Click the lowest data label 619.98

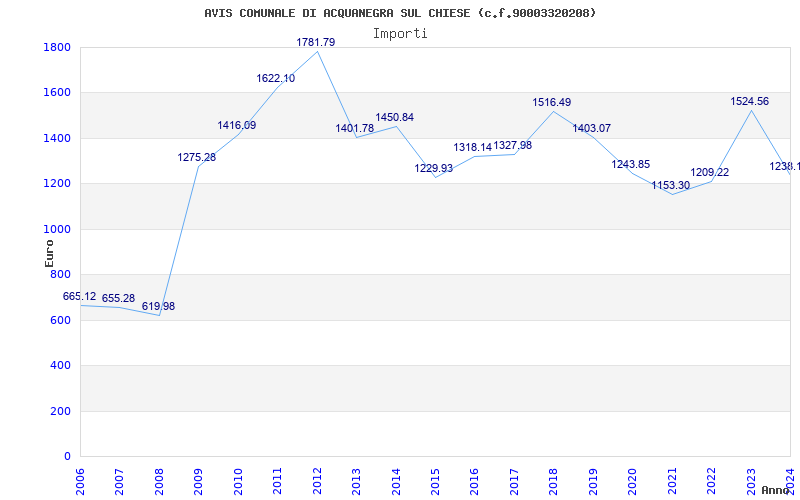pyautogui.click(x=158, y=307)
